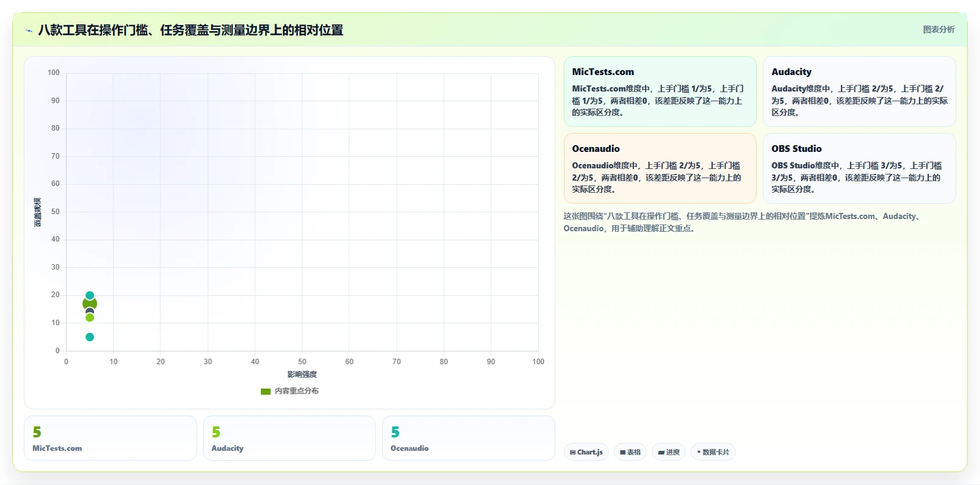The height and width of the screenshot is (485, 980).
Task: Click the lime green data point near y=12
Action: point(90,317)
